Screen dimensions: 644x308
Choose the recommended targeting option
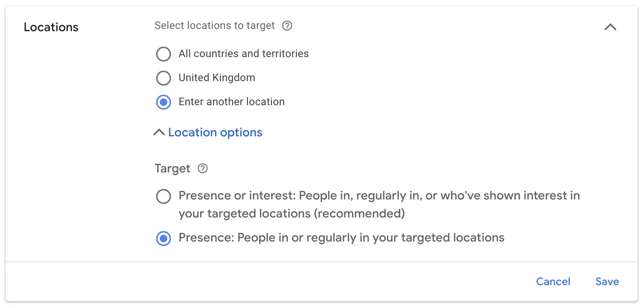point(163,196)
